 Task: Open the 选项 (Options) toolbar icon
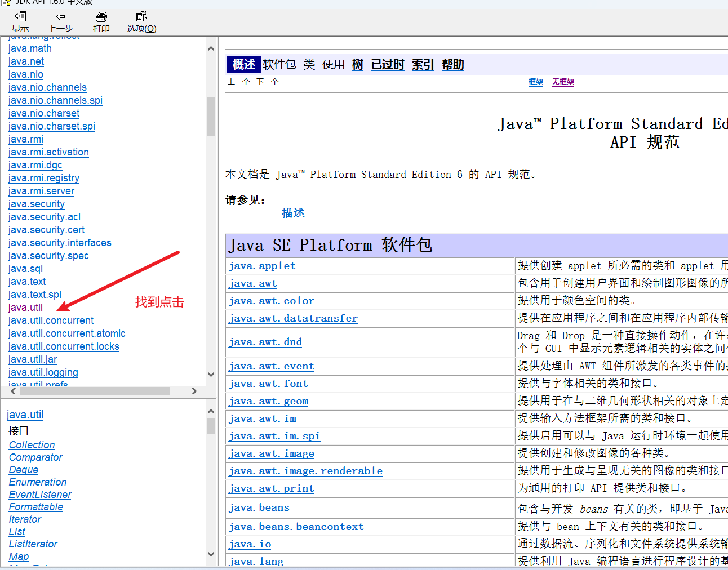pyautogui.click(x=141, y=22)
